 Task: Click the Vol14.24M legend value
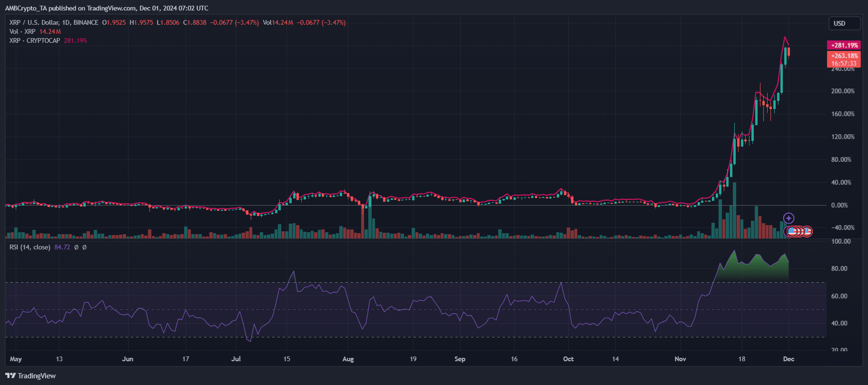(278, 22)
